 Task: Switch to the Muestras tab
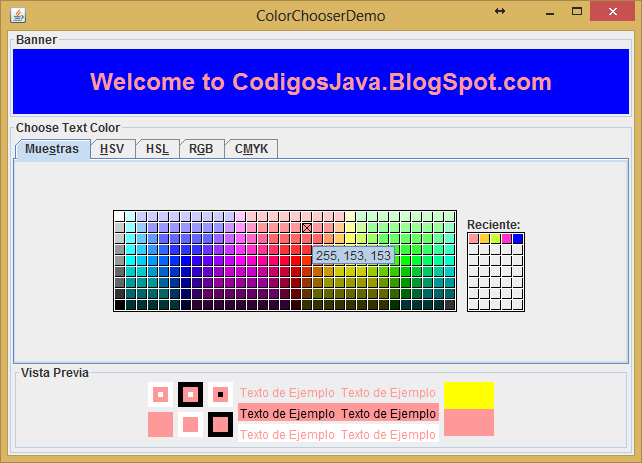52,149
